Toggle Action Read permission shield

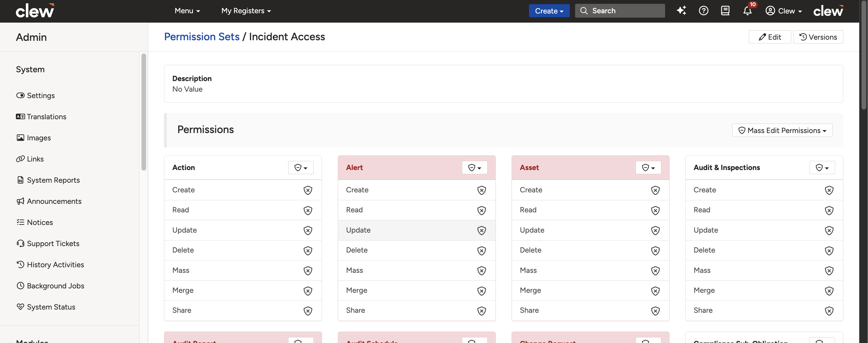(308, 210)
